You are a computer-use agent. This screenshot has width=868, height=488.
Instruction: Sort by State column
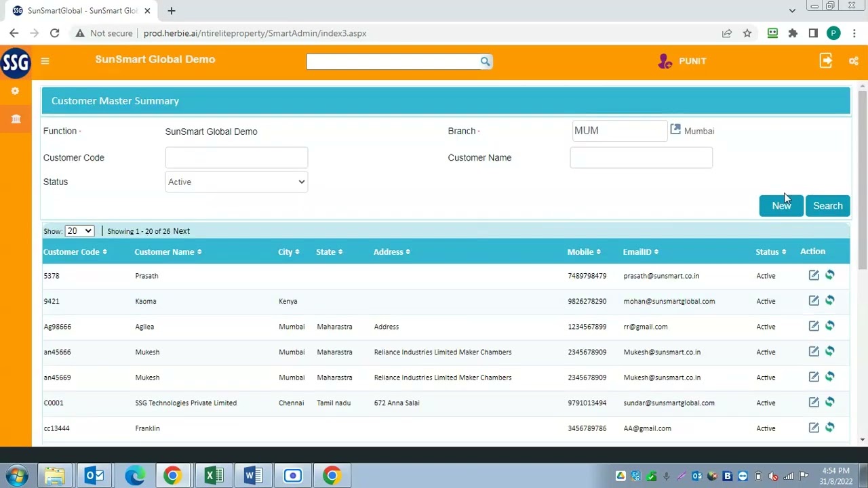tap(329, 252)
